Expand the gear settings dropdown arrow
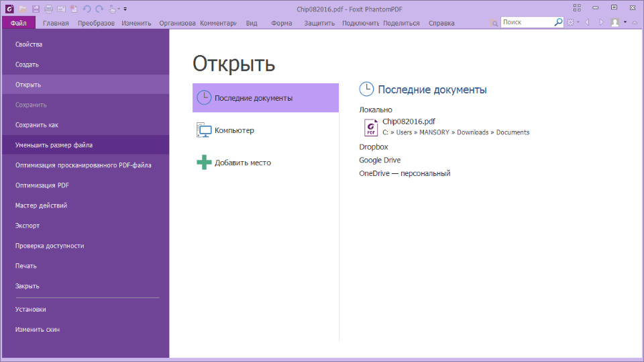Image resolution: width=644 pixels, height=362 pixels. point(578,23)
